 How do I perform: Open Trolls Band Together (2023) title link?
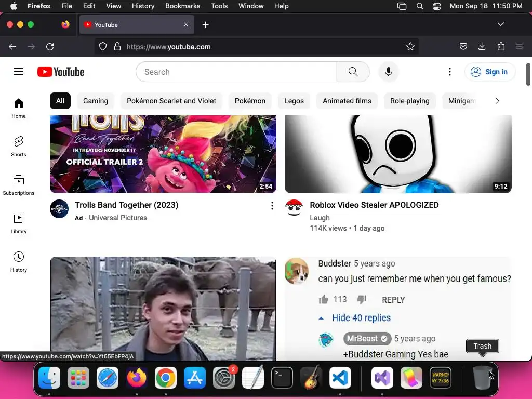click(x=127, y=205)
